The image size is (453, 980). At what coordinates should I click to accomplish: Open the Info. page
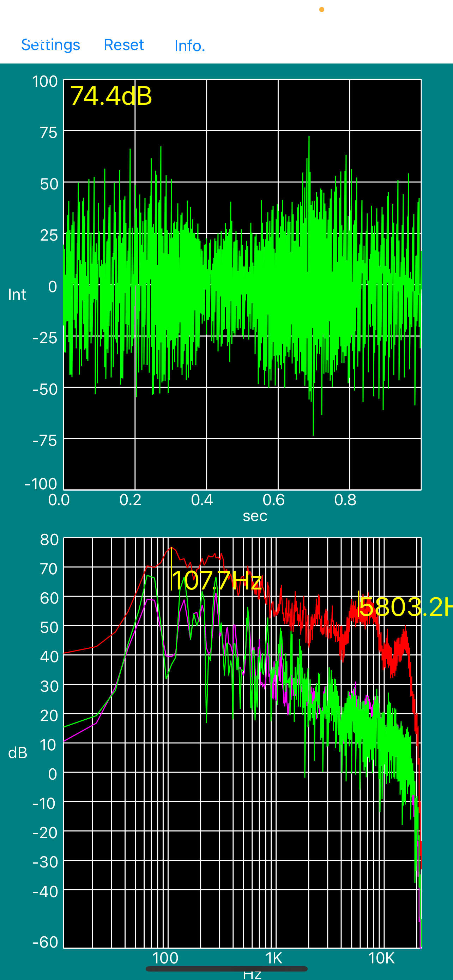click(x=190, y=46)
